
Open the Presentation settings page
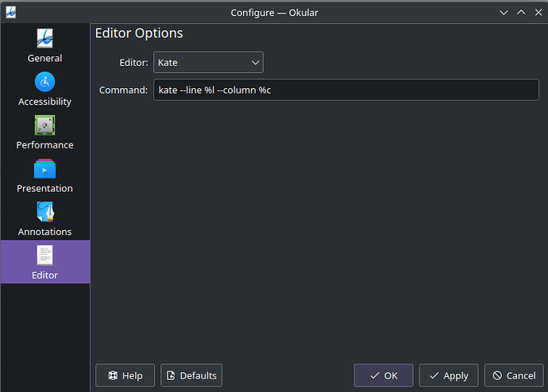pos(44,175)
